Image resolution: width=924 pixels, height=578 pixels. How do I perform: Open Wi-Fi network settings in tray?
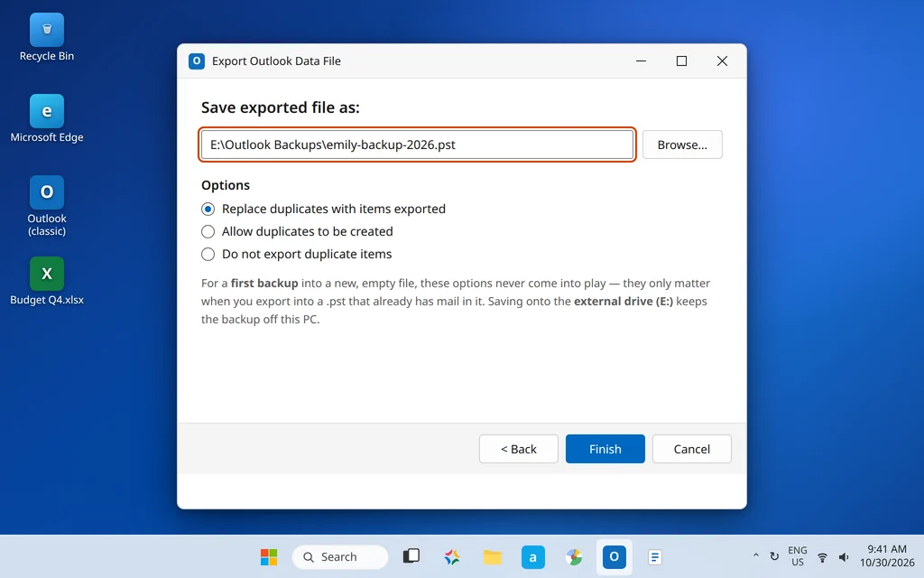(x=822, y=556)
